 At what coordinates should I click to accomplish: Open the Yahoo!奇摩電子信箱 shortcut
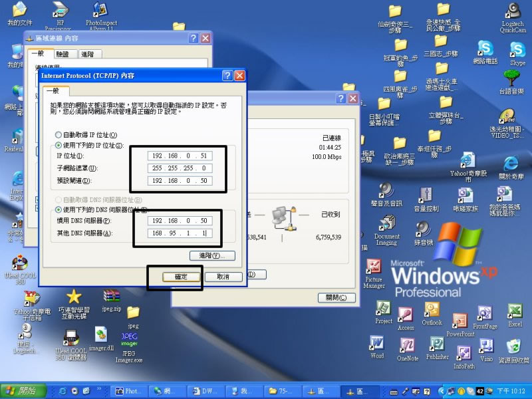click(32, 306)
